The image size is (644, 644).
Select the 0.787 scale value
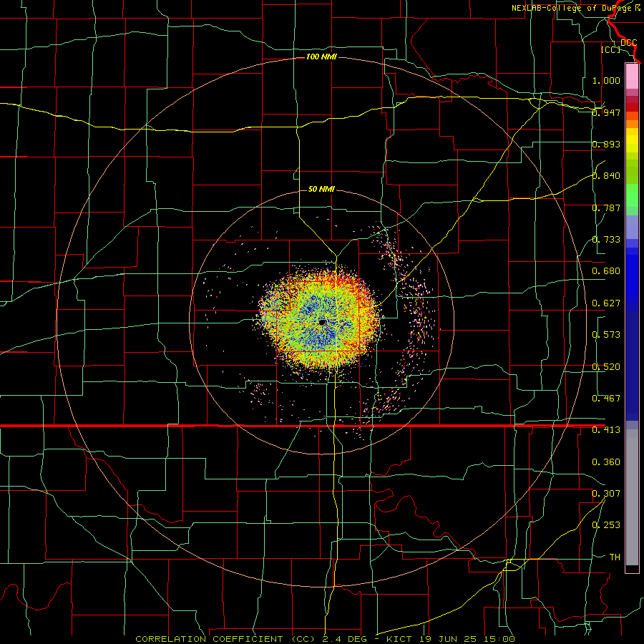coord(606,208)
